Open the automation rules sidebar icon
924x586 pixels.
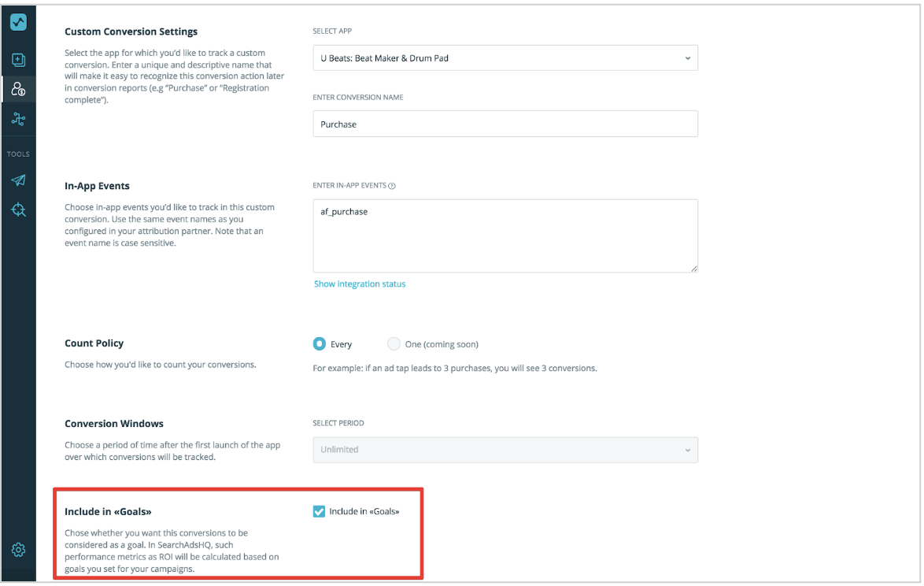18,119
